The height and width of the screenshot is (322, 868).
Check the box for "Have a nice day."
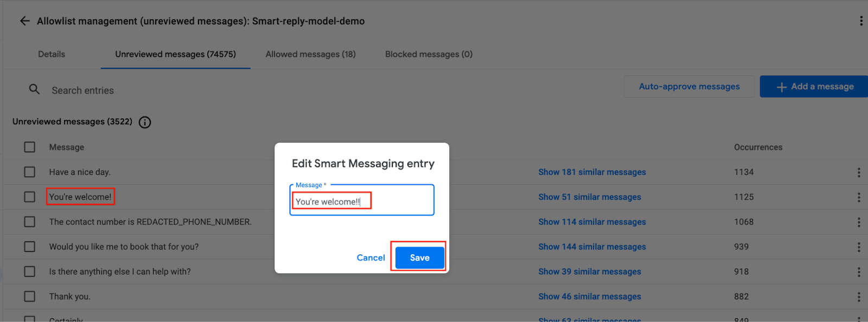pos(30,172)
